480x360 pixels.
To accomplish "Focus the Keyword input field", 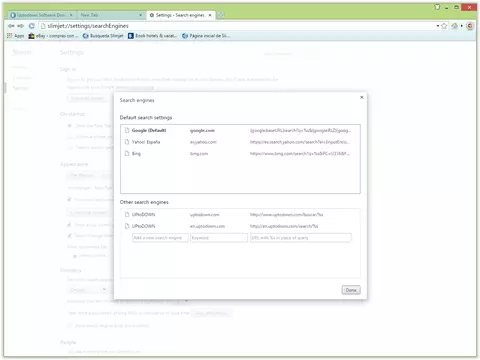I will tap(219, 238).
